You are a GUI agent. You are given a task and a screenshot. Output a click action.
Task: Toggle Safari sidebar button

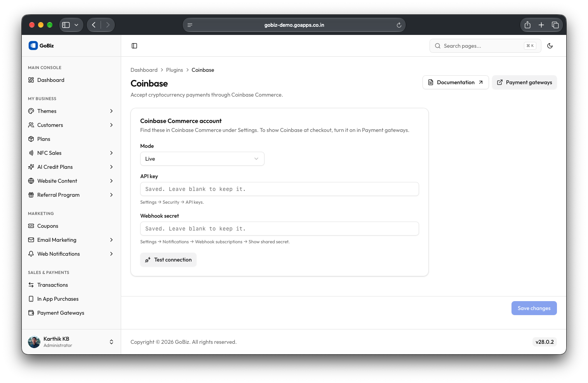(x=66, y=25)
